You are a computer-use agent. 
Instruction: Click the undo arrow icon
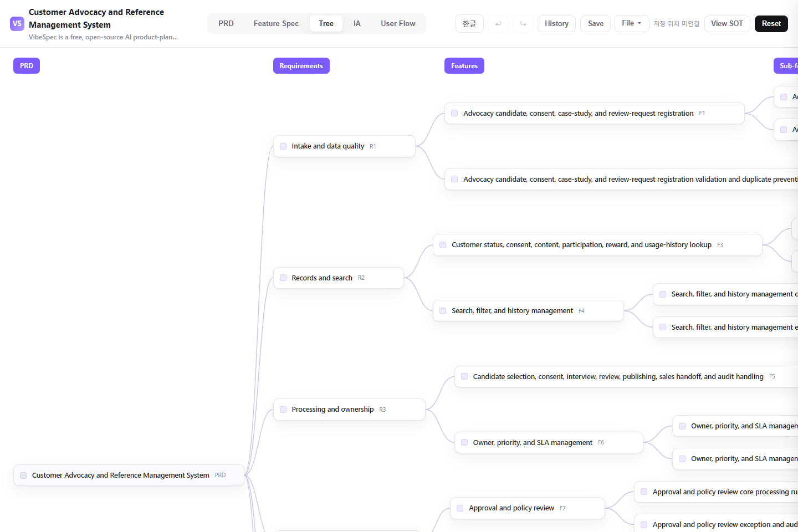pyautogui.click(x=498, y=24)
